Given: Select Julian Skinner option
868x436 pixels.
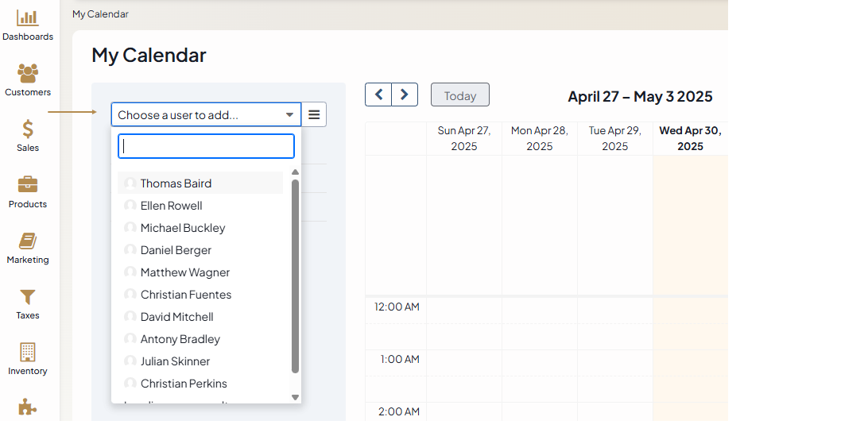Looking at the screenshot, I should (x=175, y=361).
